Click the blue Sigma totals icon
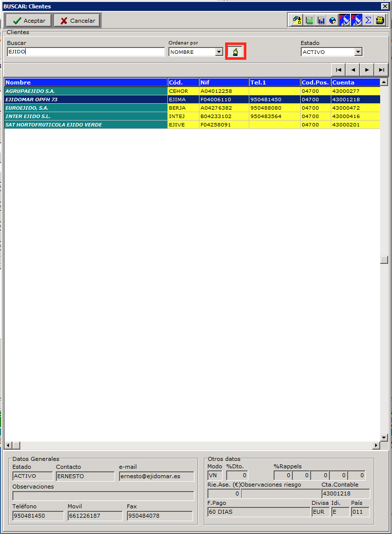 click(368, 20)
